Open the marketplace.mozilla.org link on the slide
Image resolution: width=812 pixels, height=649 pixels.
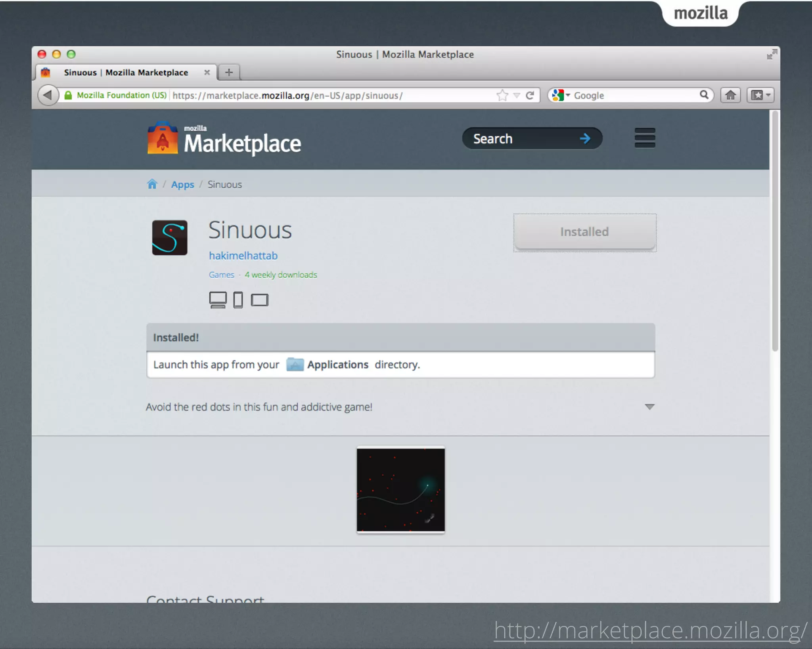pyautogui.click(x=651, y=630)
